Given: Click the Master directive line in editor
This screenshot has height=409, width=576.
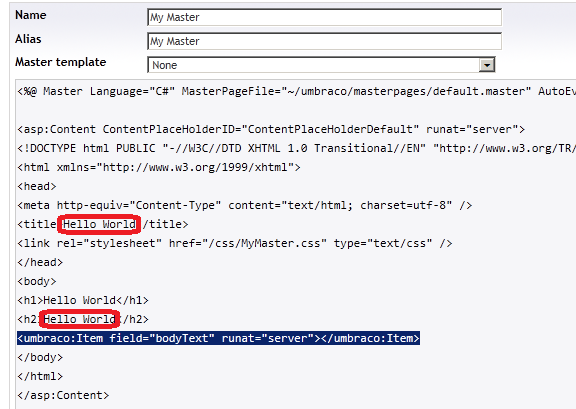Looking at the screenshot, I should 296,91.
